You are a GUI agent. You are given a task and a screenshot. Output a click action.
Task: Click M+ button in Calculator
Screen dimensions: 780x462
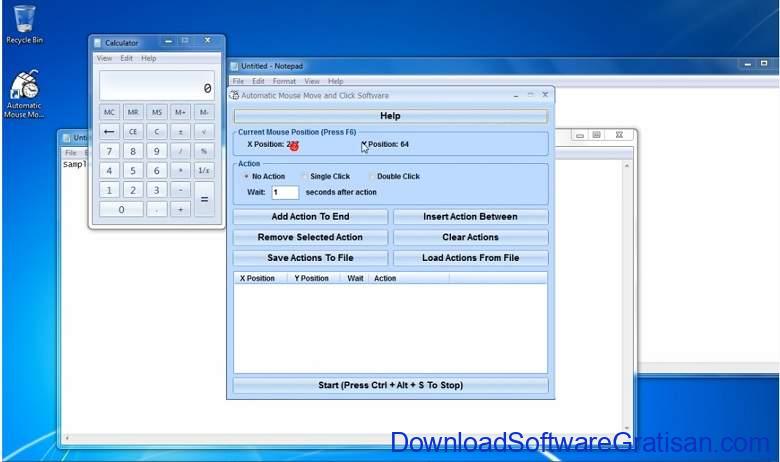180,112
